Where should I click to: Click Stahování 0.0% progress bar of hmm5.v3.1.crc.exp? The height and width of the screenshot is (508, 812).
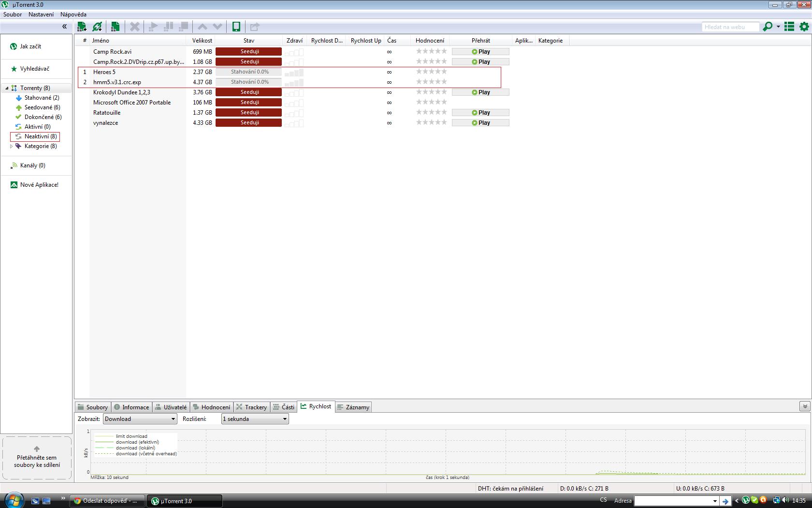(x=248, y=82)
